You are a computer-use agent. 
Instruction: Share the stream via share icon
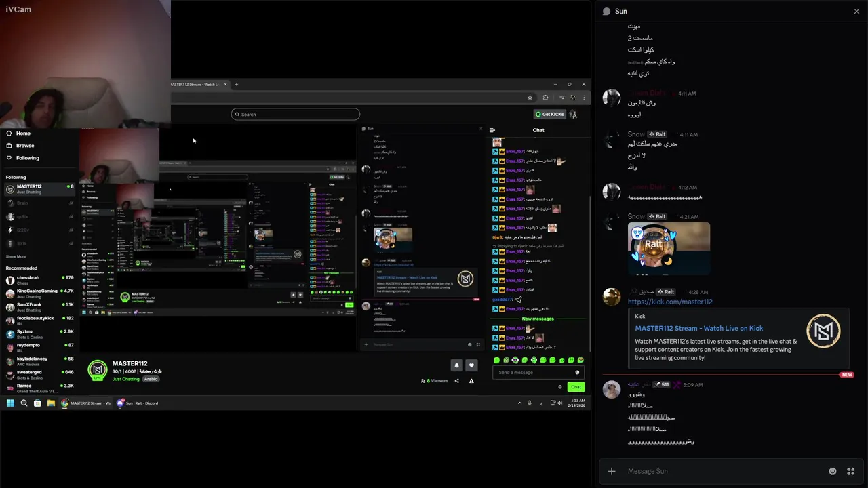coord(456,381)
